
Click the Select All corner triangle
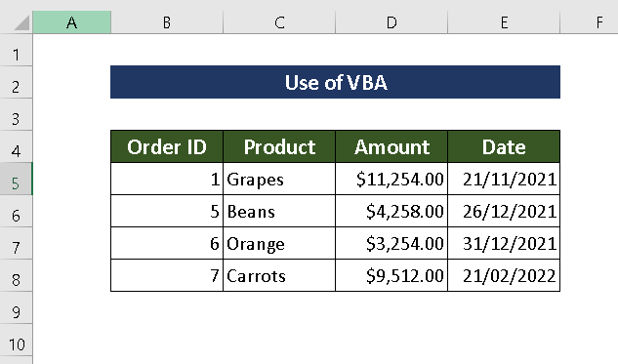point(21,22)
